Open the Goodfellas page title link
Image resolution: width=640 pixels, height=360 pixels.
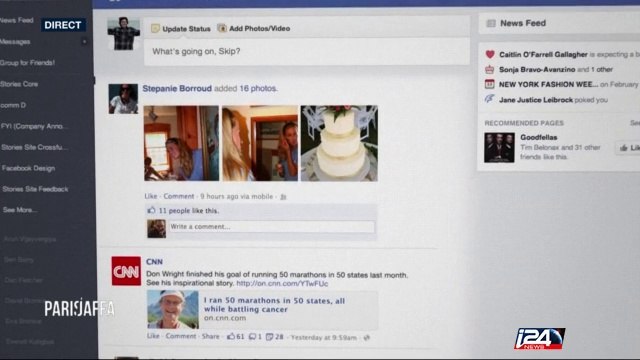coord(539,137)
